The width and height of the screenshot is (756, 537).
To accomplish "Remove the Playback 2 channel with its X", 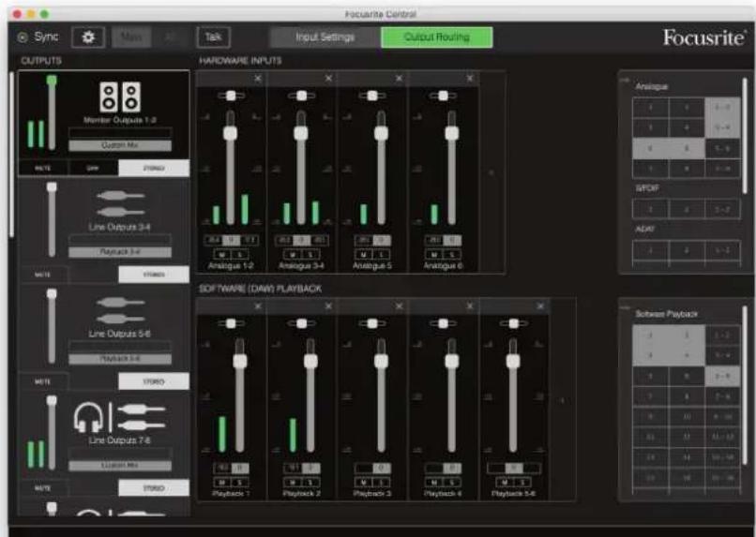I will (328, 306).
